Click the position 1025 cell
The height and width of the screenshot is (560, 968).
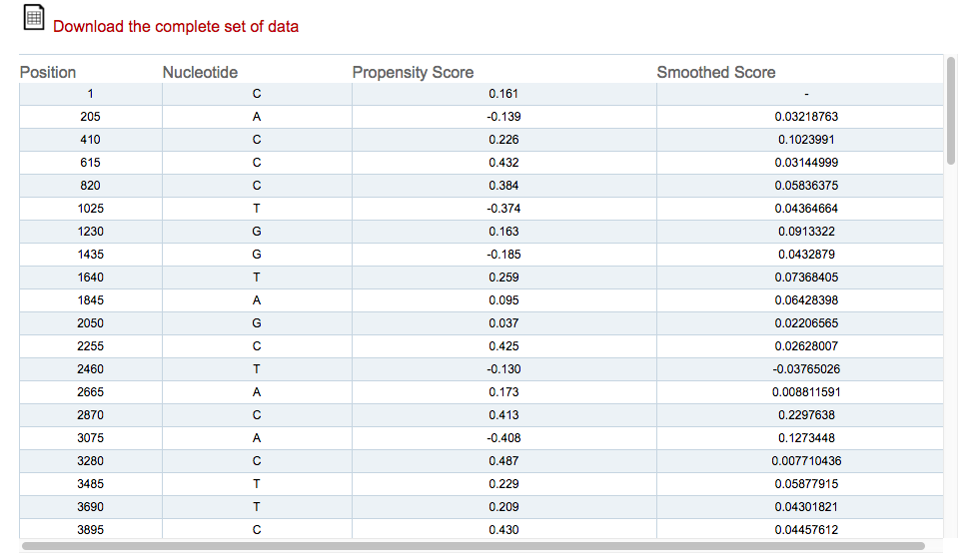90,209
